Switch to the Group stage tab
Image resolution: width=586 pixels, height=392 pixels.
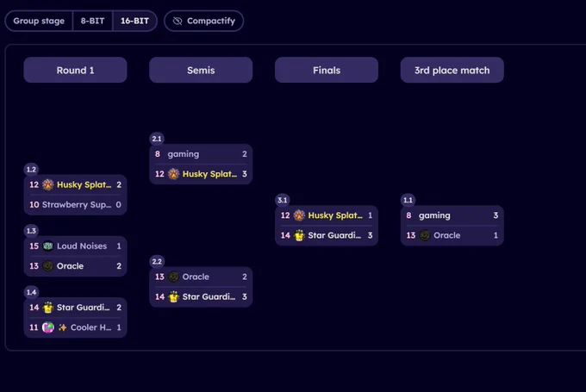tap(39, 21)
